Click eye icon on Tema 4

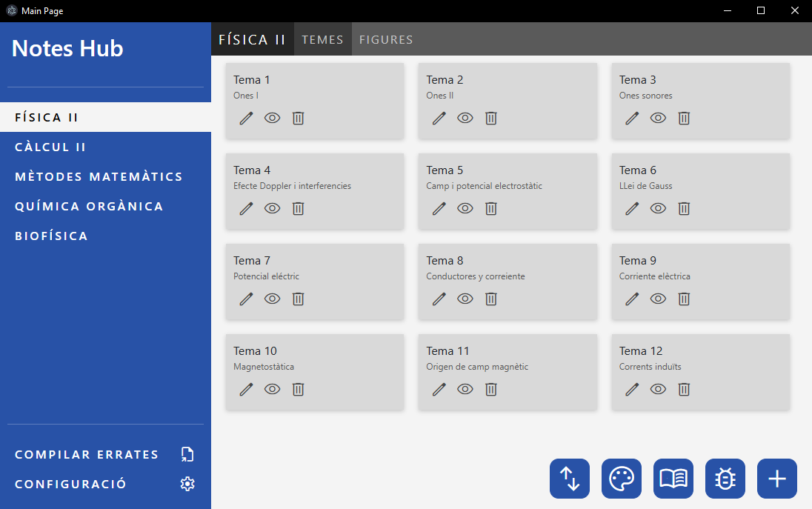272,209
